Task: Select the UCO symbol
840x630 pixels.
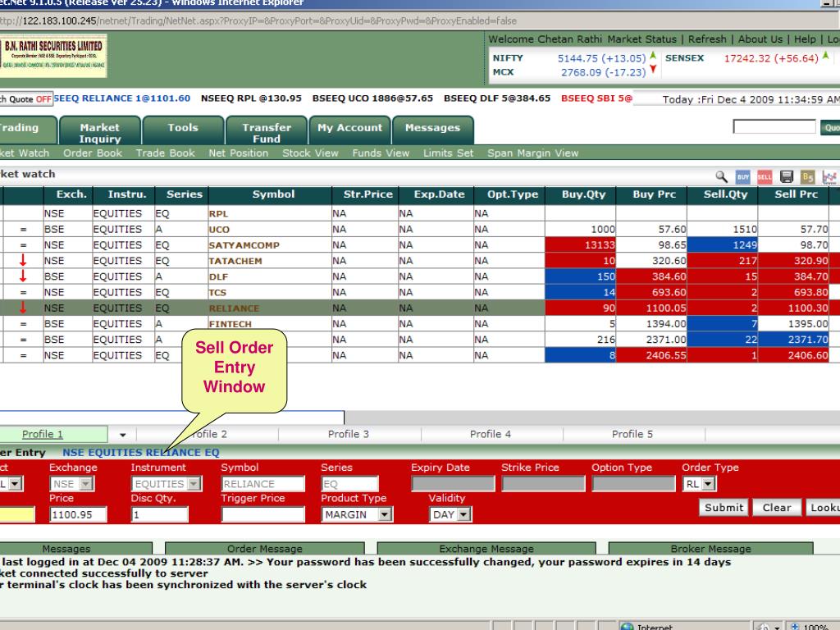Action: click(219, 230)
